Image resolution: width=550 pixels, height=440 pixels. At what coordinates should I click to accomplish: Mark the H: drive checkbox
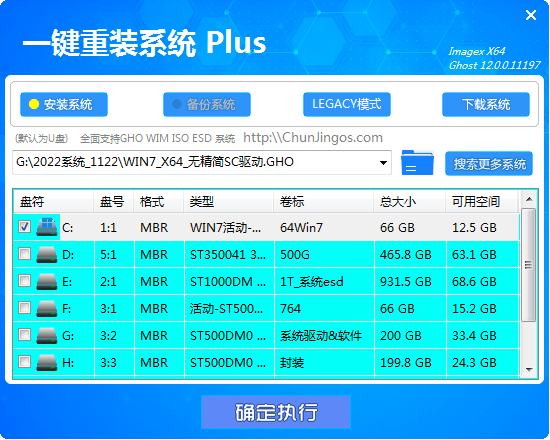click(x=24, y=362)
